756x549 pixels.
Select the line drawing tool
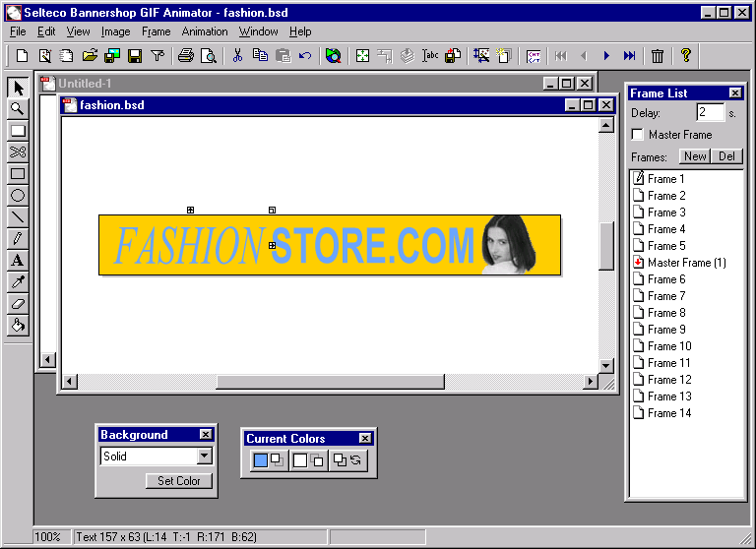pos(18,216)
